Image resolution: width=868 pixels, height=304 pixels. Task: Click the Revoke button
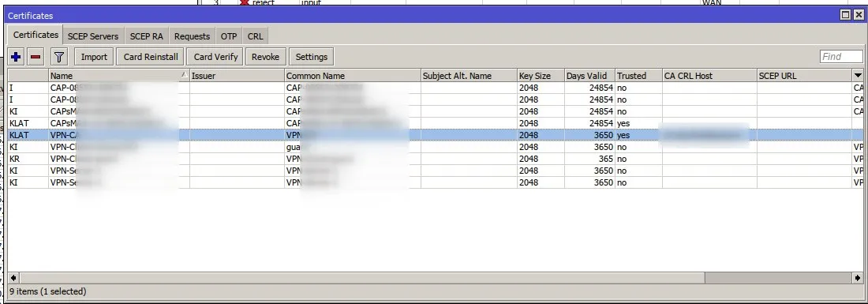[265, 57]
